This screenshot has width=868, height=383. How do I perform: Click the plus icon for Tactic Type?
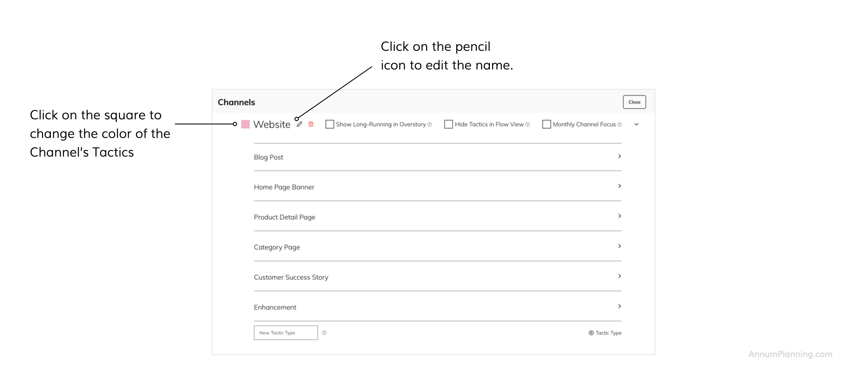[x=591, y=333]
